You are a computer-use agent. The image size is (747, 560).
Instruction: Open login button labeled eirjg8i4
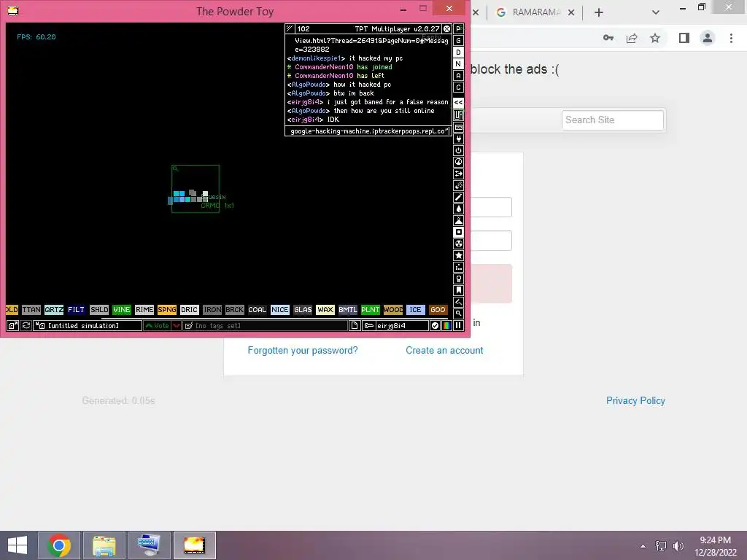point(395,326)
